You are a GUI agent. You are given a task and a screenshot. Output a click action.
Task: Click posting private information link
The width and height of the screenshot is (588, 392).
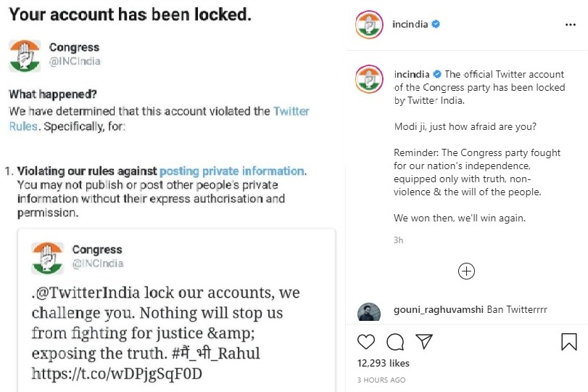pyautogui.click(x=231, y=171)
